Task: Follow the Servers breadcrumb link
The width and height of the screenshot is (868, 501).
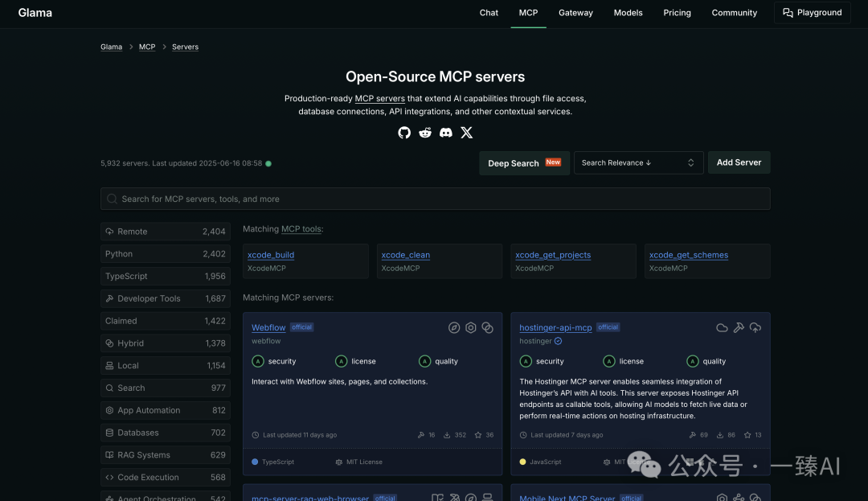Action: click(185, 47)
